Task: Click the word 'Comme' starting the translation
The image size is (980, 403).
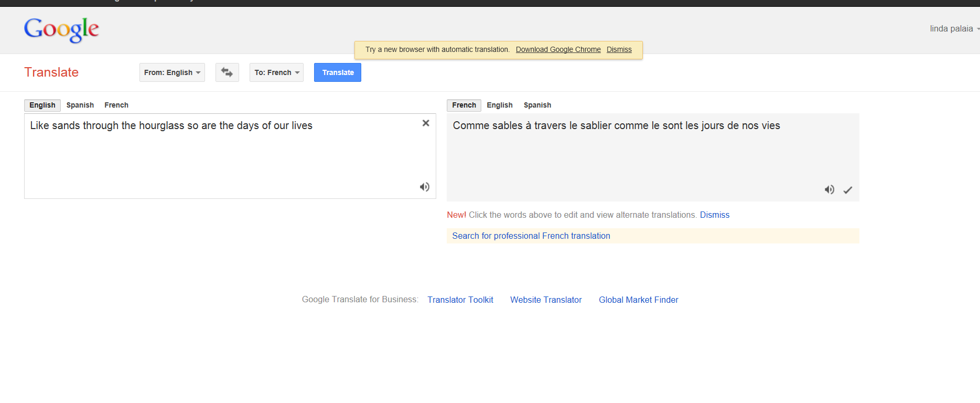Action: pos(471,125)
